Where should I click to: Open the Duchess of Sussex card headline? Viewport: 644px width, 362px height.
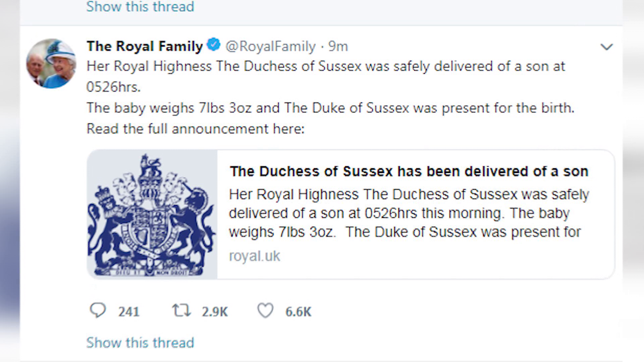tap(409, 171)
